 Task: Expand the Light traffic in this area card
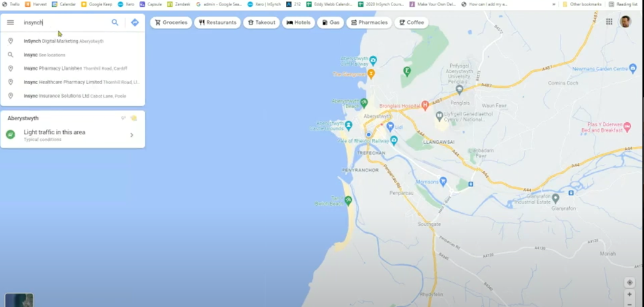click(131, 135)
